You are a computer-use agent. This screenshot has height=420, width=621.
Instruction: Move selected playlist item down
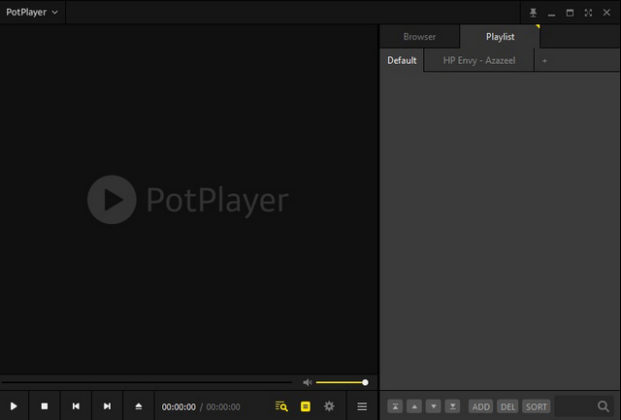tap(433, 406)
